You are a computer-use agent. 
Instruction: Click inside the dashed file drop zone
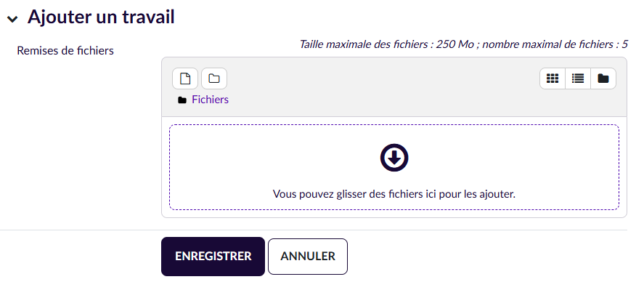394,167
